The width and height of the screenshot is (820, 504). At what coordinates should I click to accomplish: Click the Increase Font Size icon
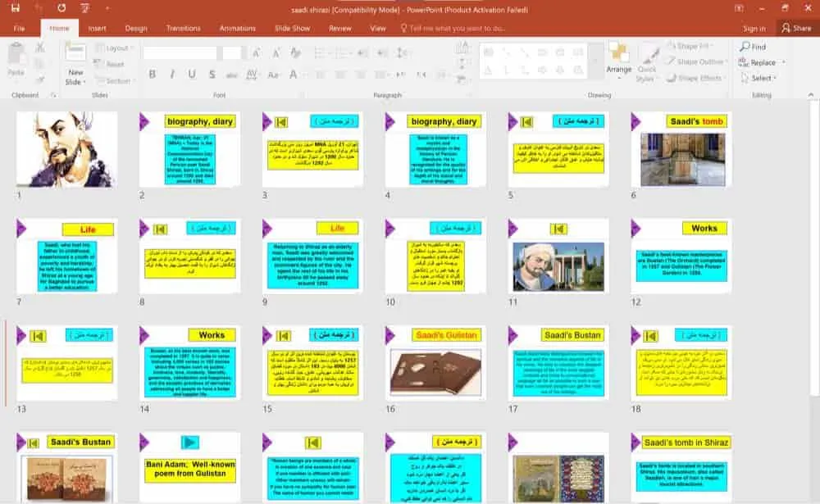click(257, 52)
